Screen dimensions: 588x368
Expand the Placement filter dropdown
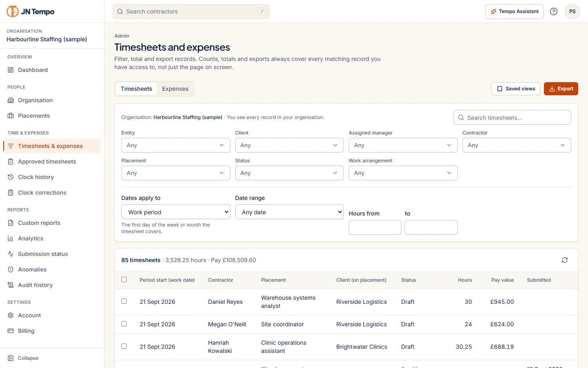(x=176, y=173)
